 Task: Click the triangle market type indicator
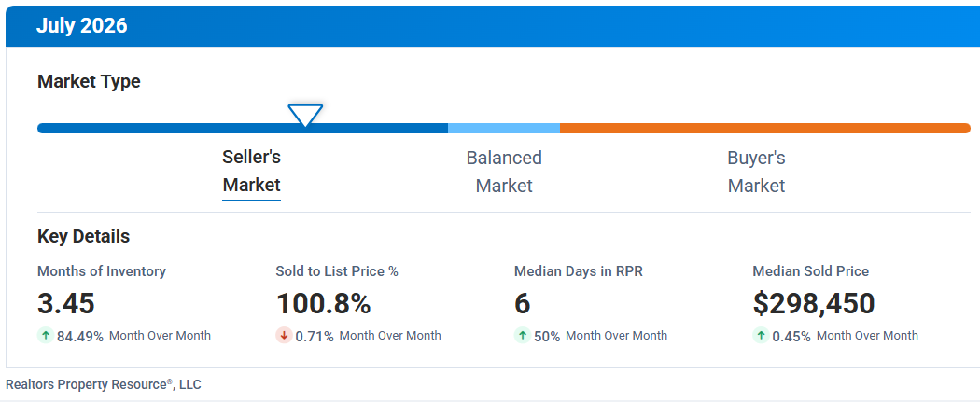(x=305, y=116)
